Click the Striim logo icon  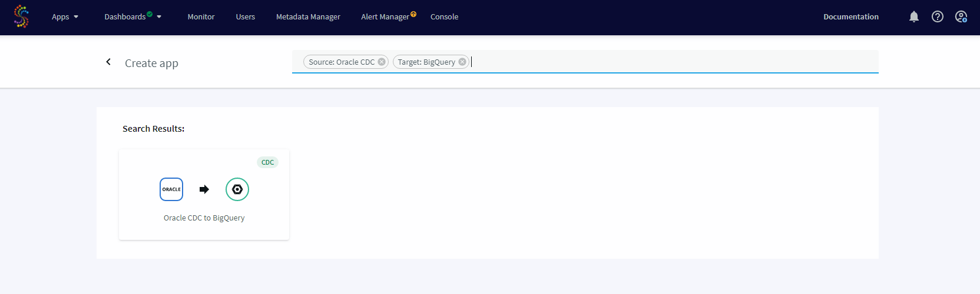click(x=21, y=16)
